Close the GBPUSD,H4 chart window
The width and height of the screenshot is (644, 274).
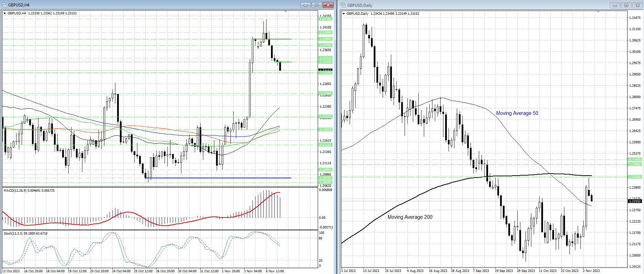pos(328,5)
